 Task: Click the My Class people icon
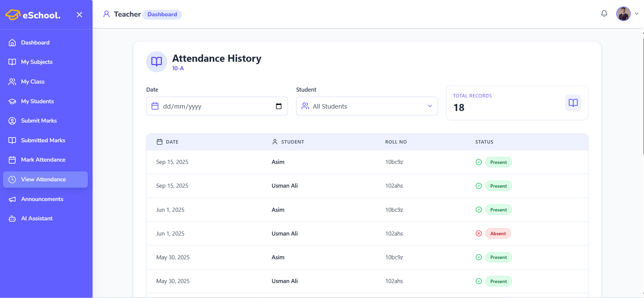pos(12,81)
